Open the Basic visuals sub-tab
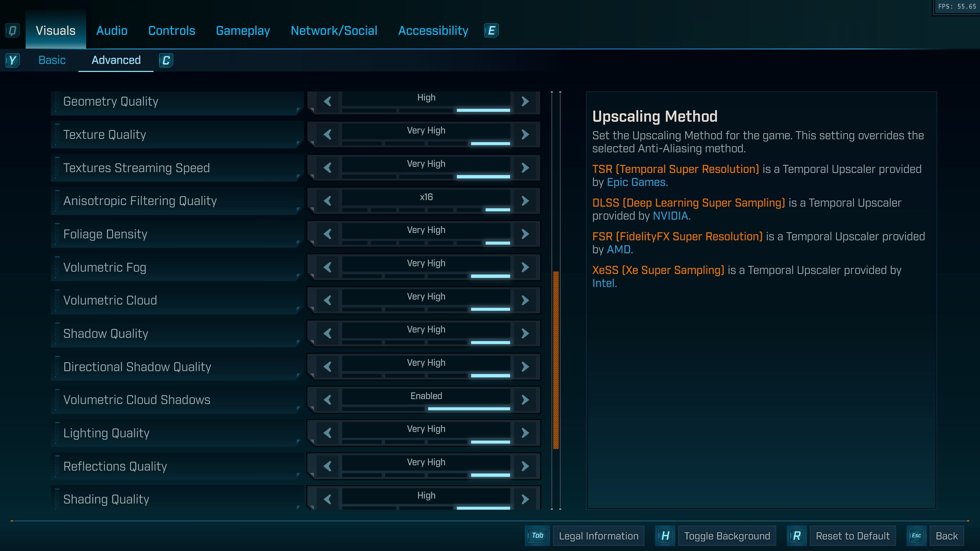 tap(52, 60)
